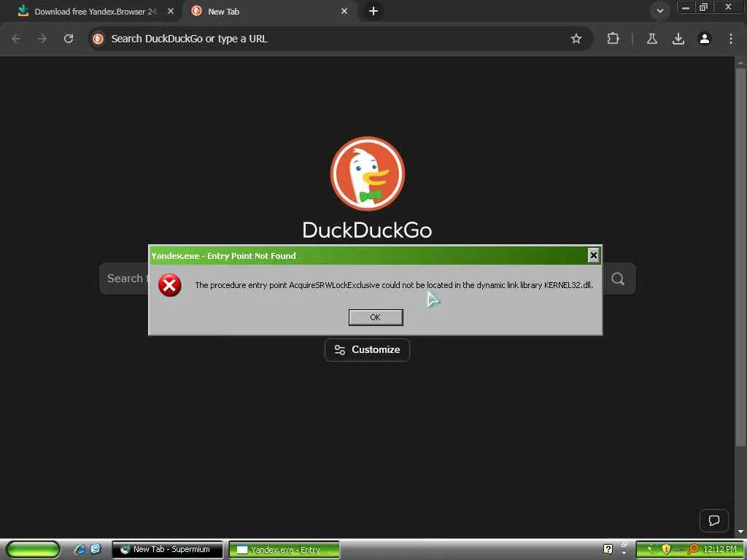The height and width of the screenshot is (560, 747).
Task: Open the profile avatar menu
Action: tap(705, 39)
